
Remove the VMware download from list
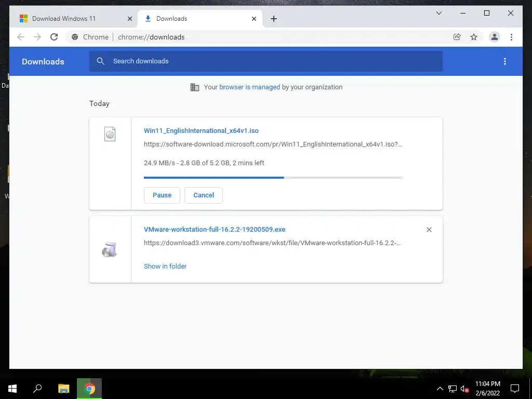pyautogui.click(x=429, y=230)
